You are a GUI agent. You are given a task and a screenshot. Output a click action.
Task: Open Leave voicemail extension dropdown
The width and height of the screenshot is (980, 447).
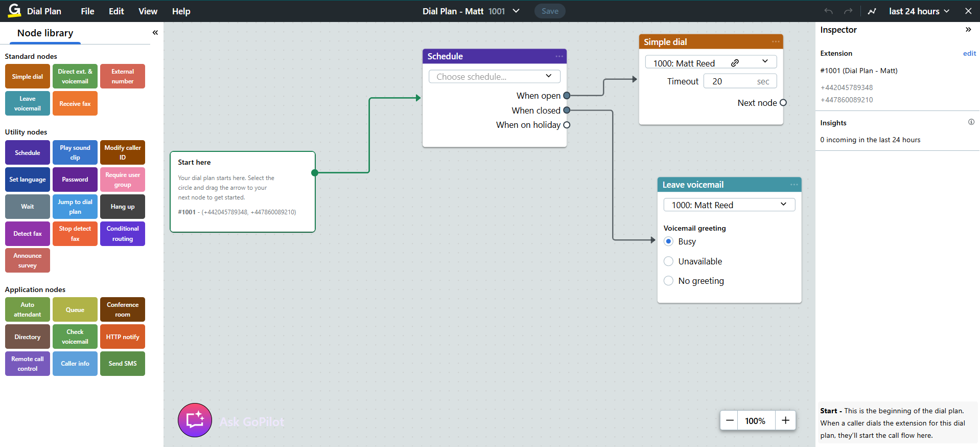tap(729, 205)
